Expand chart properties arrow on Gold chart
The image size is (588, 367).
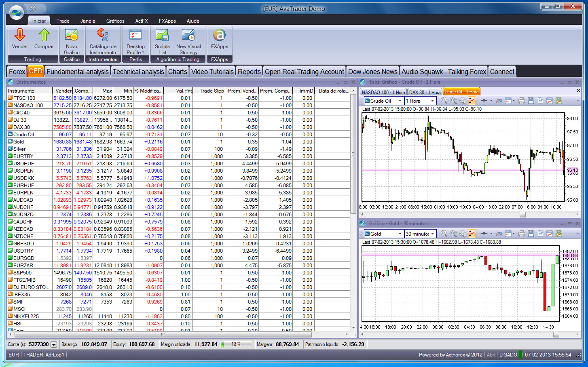514,234
